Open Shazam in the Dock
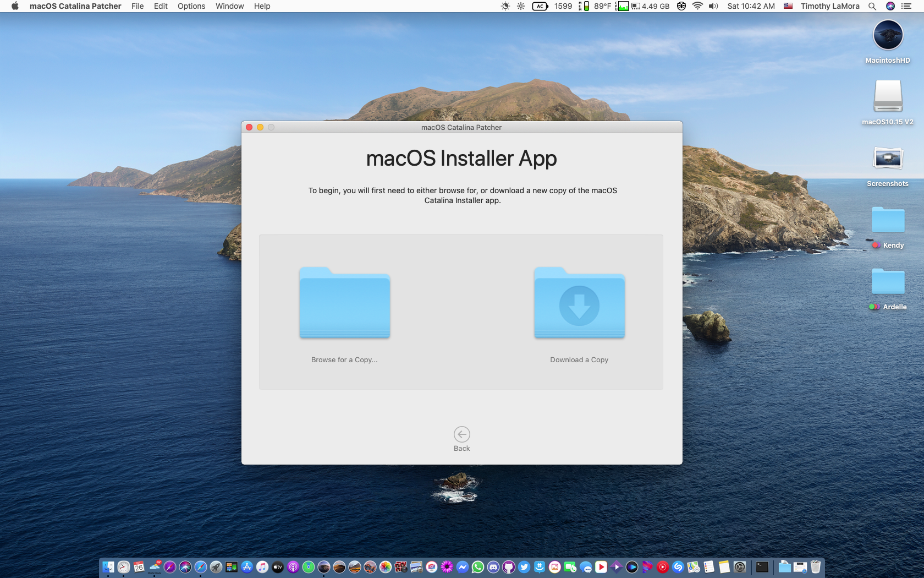Viewport: 924px width, 578px height. 678,566
